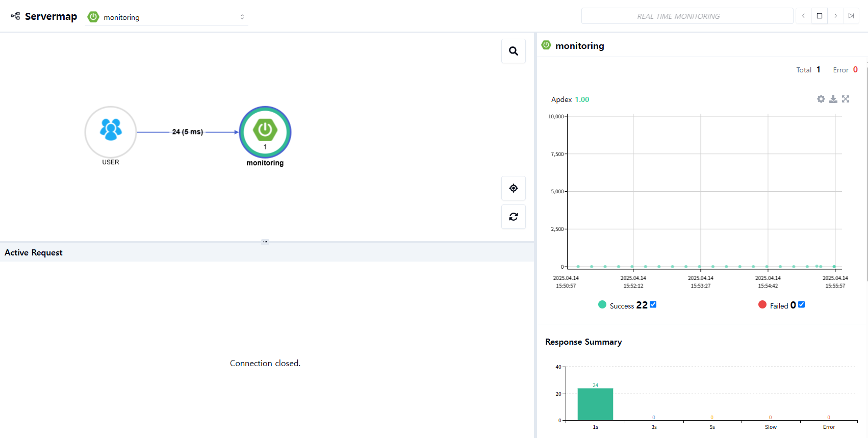
Task: Click the server map search icon
Action: 514,51
